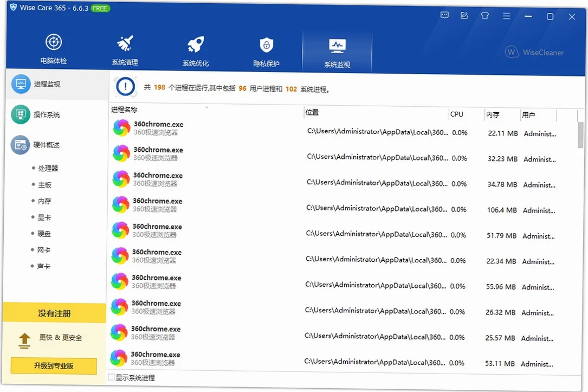Screen dimensions: 588x392
Task: Click the Administ... user in the 34.78 MB row
Action: (x=539, y=184)
